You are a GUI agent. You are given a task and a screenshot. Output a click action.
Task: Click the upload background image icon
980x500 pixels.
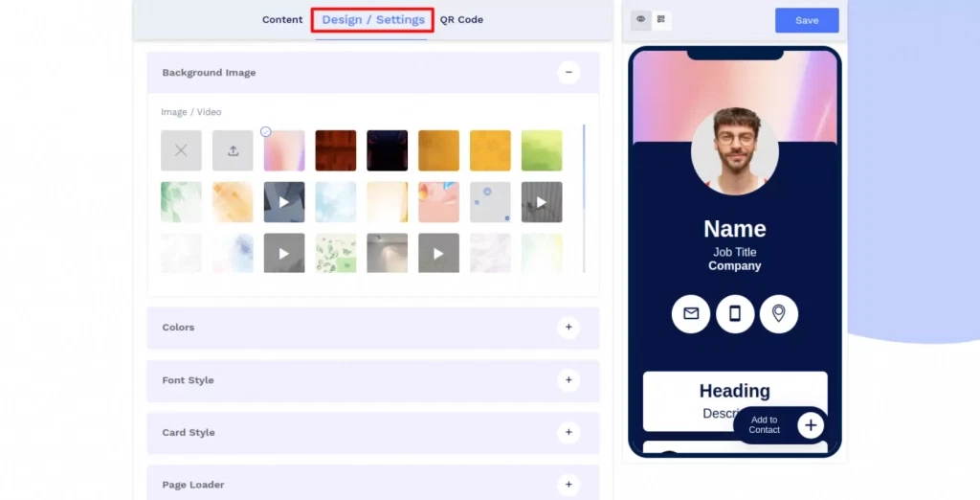[233, 150]
